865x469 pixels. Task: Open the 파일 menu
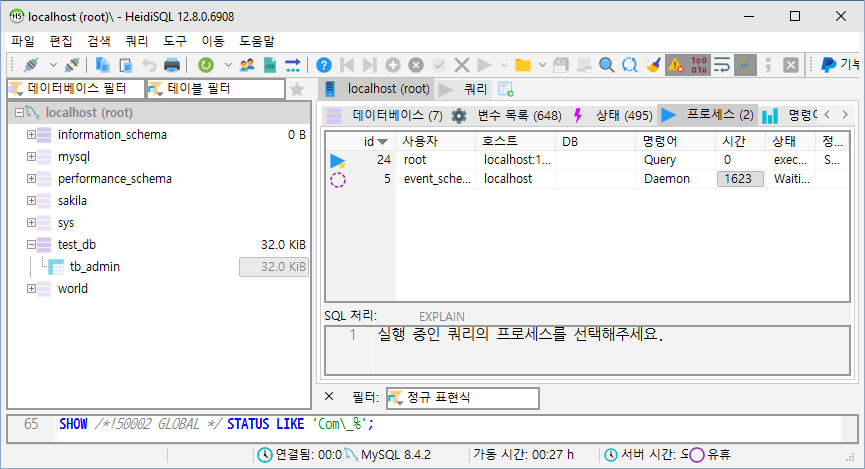click(23, 41)
